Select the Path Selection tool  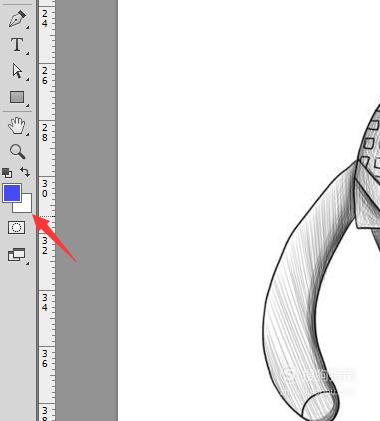tap(17, 71)
